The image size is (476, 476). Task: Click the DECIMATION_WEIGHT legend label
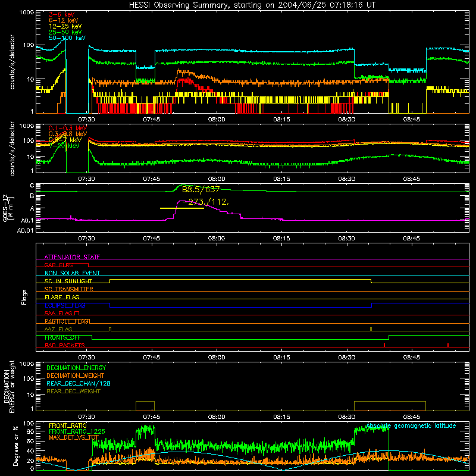click(76, 376)
